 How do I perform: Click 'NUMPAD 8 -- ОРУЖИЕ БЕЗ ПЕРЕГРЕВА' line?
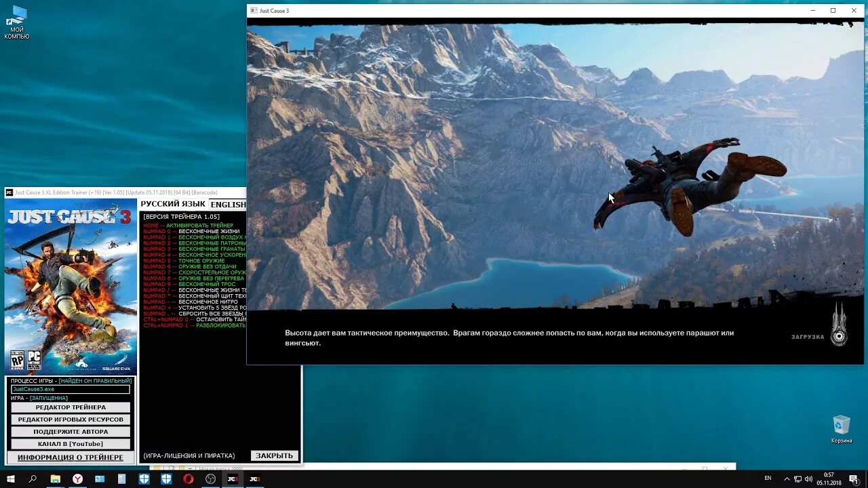point(194,278)
